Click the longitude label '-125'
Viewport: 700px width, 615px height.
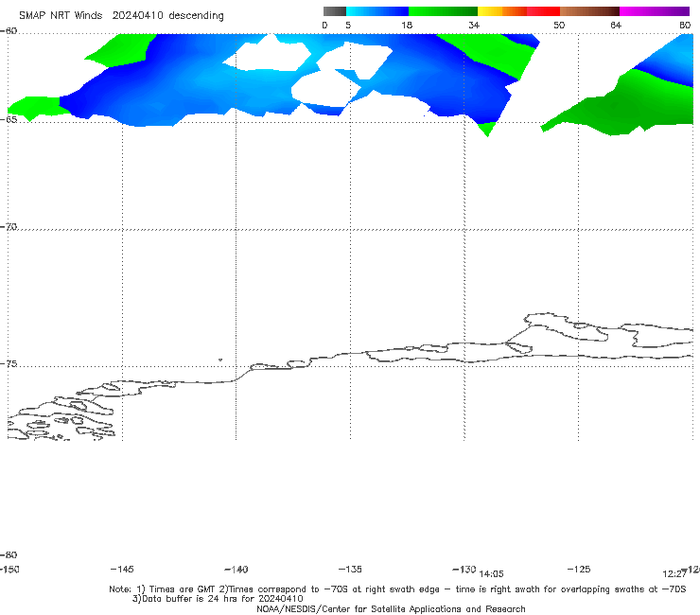click(579, 570)
